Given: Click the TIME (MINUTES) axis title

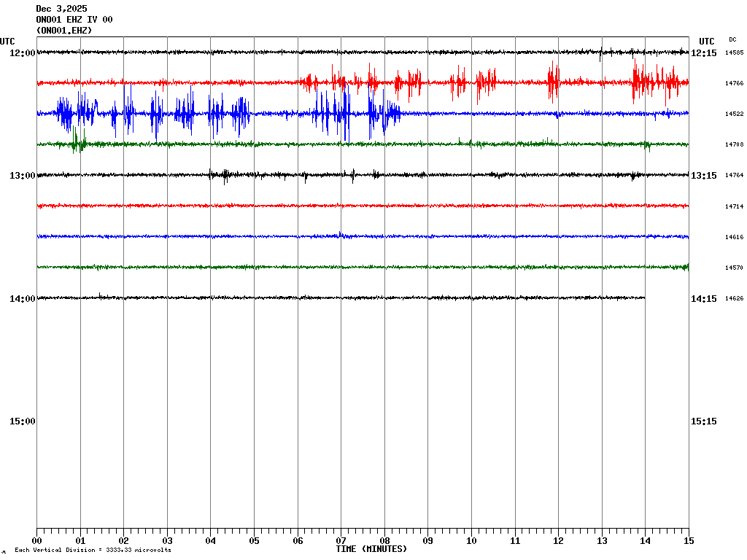Looking at the screenshot, I should point(371,549).
